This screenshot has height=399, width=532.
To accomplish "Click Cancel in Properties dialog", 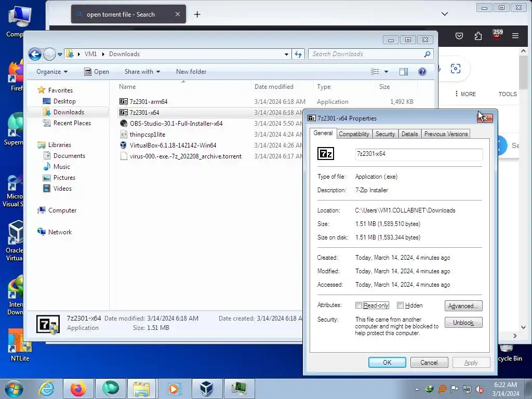I will 429,362.
